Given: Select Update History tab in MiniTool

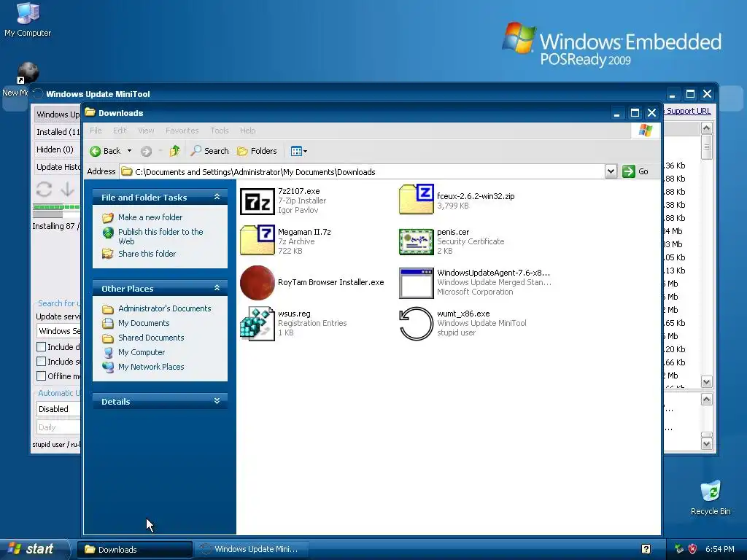Looking at the screenshot, I should point(58,167).
